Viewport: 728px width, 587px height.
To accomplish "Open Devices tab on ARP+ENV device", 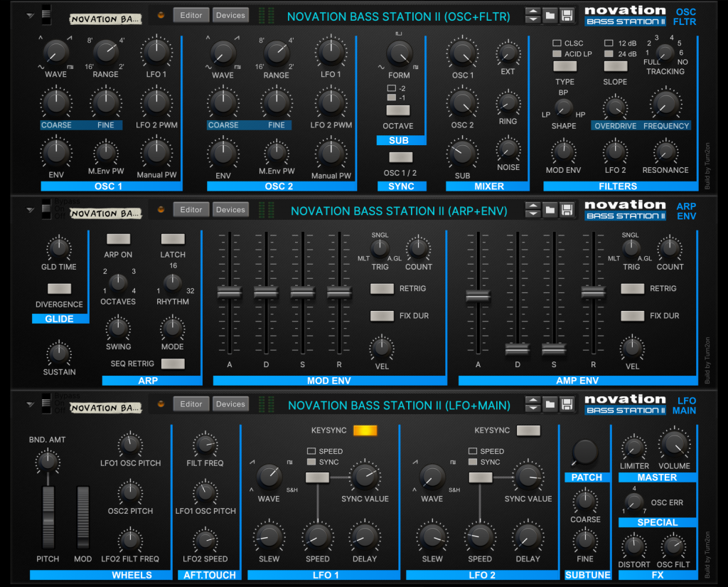I will [x=230, y=210].
